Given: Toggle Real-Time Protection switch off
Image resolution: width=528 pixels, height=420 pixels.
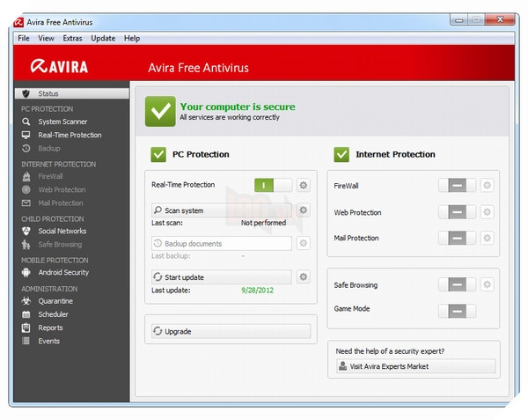Looking at the screenshot, I should click(x=273, y=185).
